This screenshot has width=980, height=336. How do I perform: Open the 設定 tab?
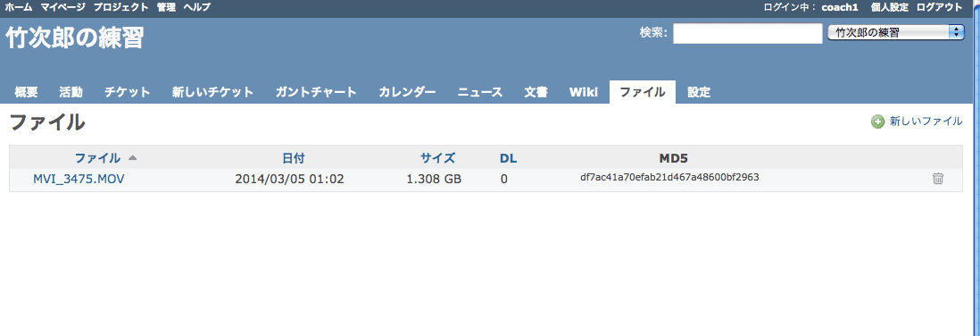pos(699,93)
